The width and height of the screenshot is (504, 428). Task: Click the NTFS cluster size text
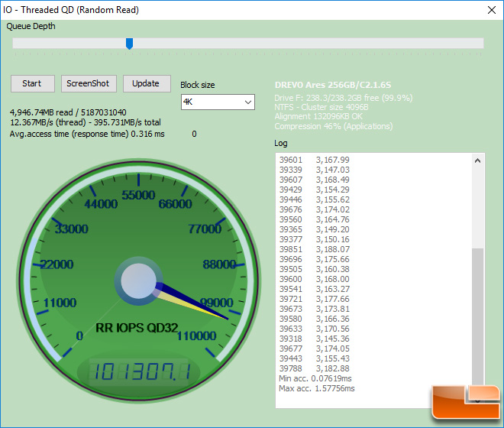pos(321,107)
